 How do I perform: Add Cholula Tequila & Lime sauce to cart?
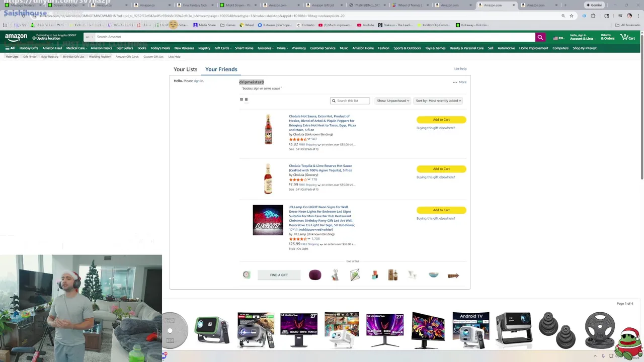tap(441, 169)
